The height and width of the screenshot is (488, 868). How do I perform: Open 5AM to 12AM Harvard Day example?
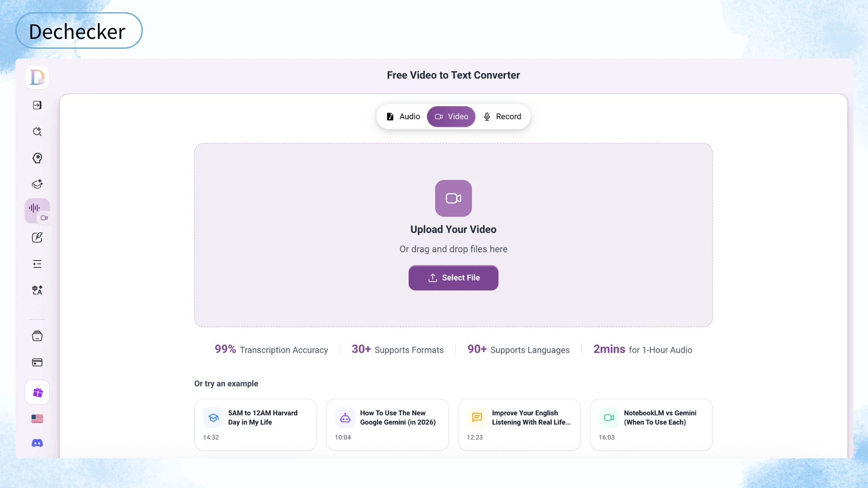255,425
